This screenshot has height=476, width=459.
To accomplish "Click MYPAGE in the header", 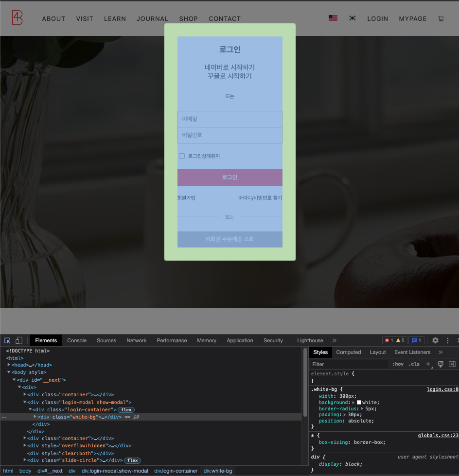I will 412,19.
